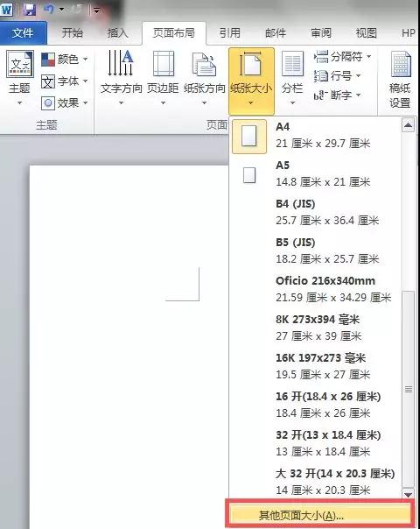
Task: Click the paper size list down scroll arrow
Action: 409,494
